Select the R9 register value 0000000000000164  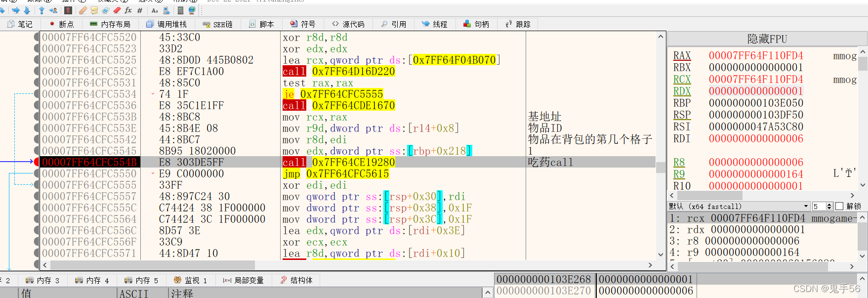(756, 174)
